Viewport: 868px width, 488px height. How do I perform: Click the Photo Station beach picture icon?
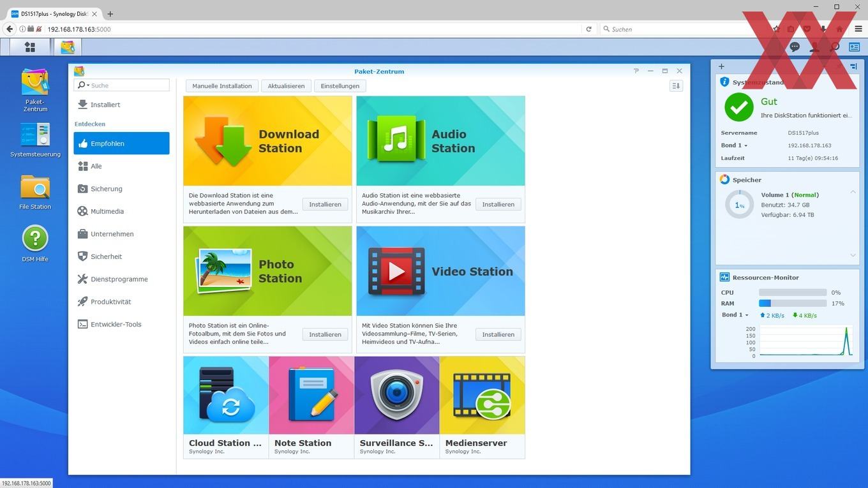[223, 271]
